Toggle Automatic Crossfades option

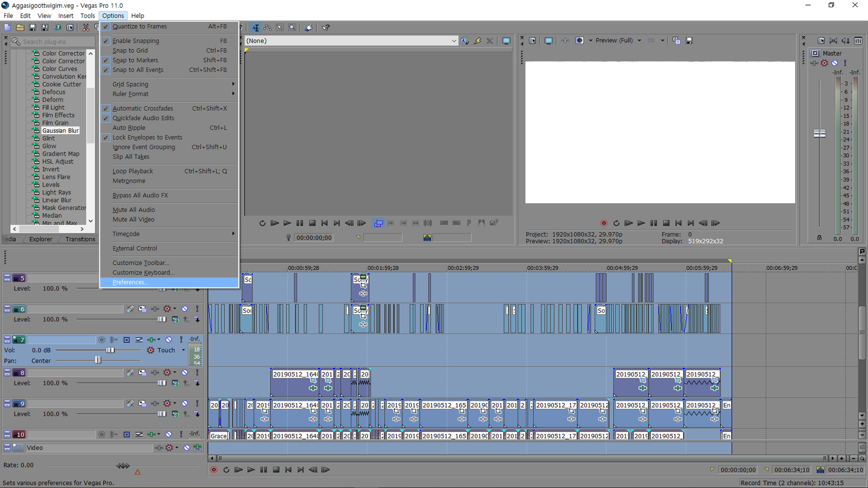(142, 108)
